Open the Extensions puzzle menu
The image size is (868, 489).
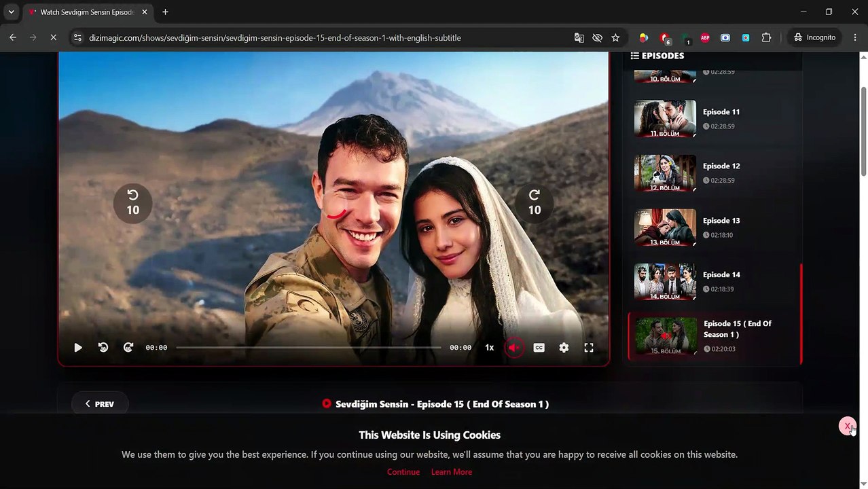766,37
